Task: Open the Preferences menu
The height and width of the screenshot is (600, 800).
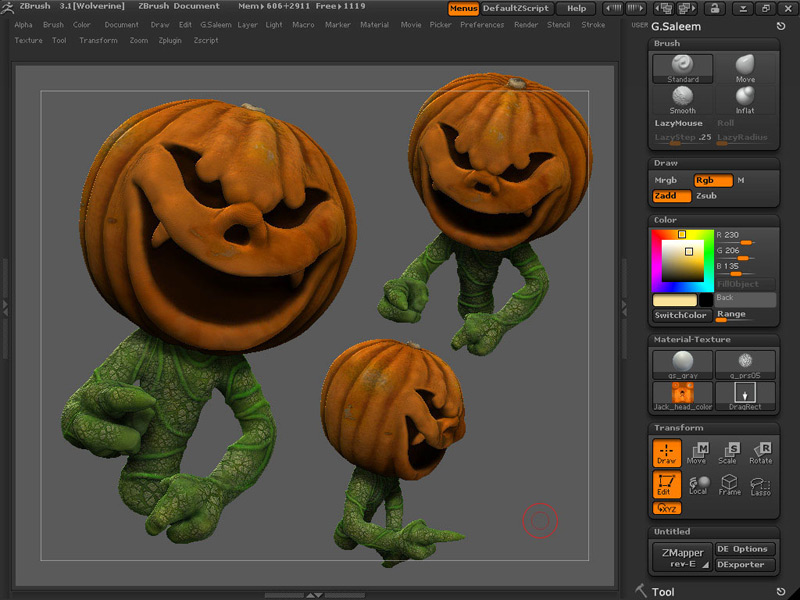Action: coord(482,24)
